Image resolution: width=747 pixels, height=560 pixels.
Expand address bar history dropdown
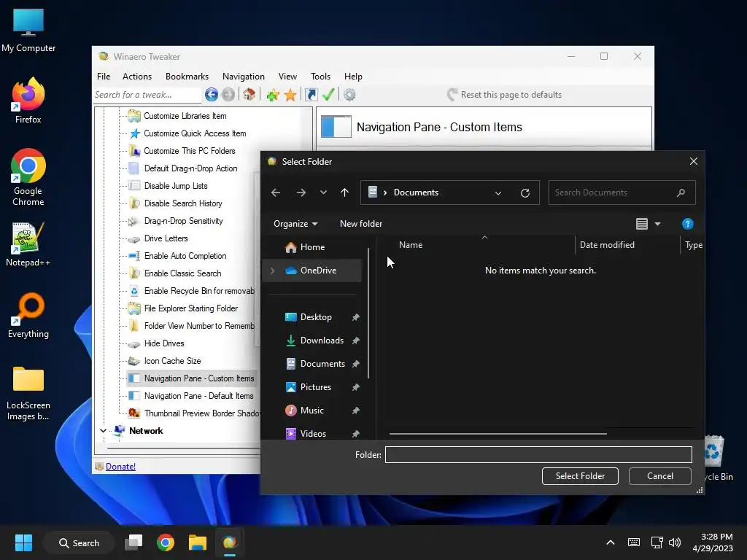pos(498,192)
